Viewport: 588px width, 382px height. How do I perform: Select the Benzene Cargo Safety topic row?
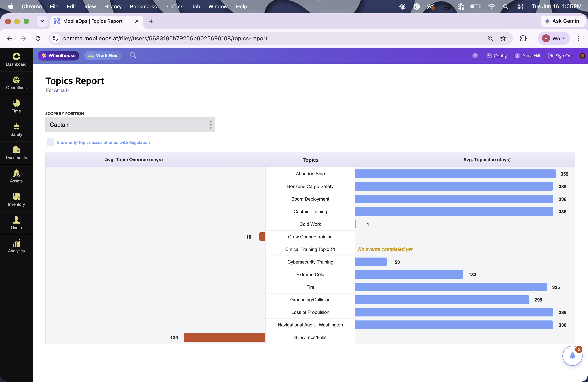pos(310,186)
